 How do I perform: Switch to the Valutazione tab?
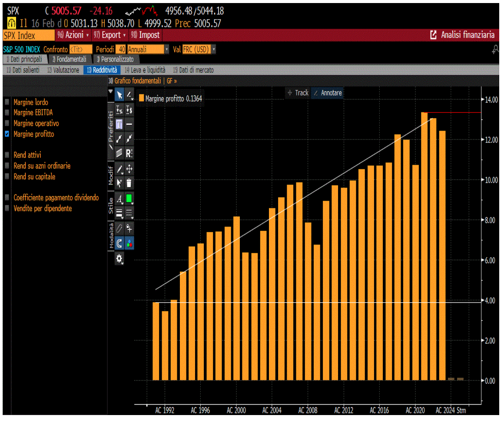tap(63, 70)
